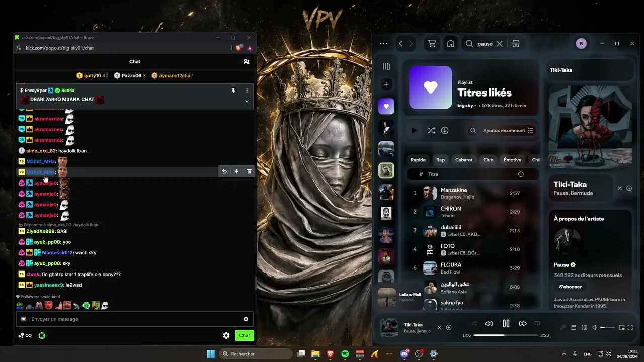Play the Titres likés playlist

[x=414, y=130]
